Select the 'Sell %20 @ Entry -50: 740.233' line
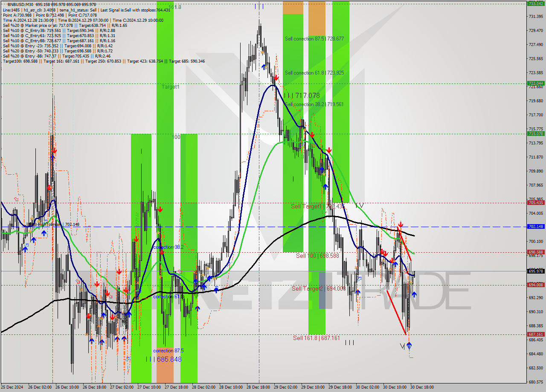 point(58,51)
